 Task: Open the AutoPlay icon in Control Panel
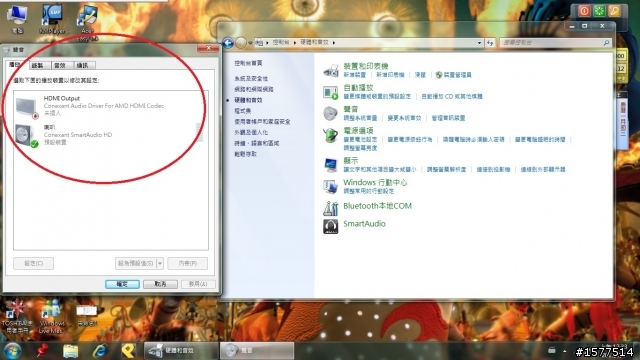(330, 92)
